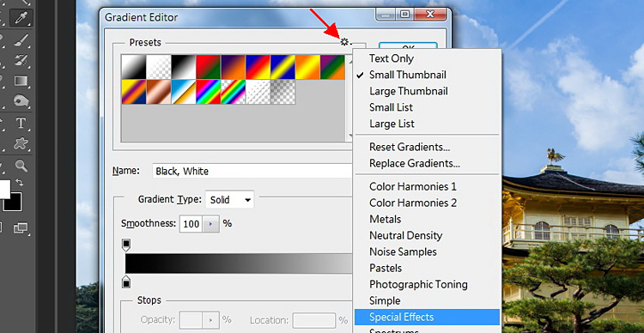The width and height of the screenshot is (644, 333).
Task: Select the History Brush tool
Action: (x=20, y=60)
